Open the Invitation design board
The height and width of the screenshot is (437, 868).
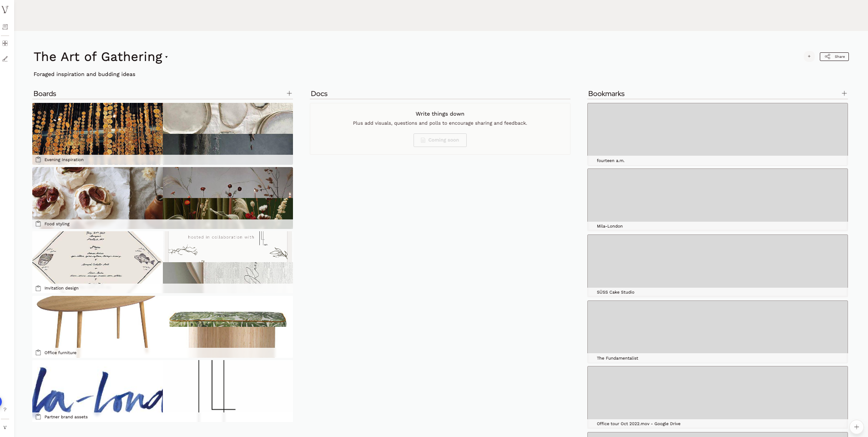162,259
